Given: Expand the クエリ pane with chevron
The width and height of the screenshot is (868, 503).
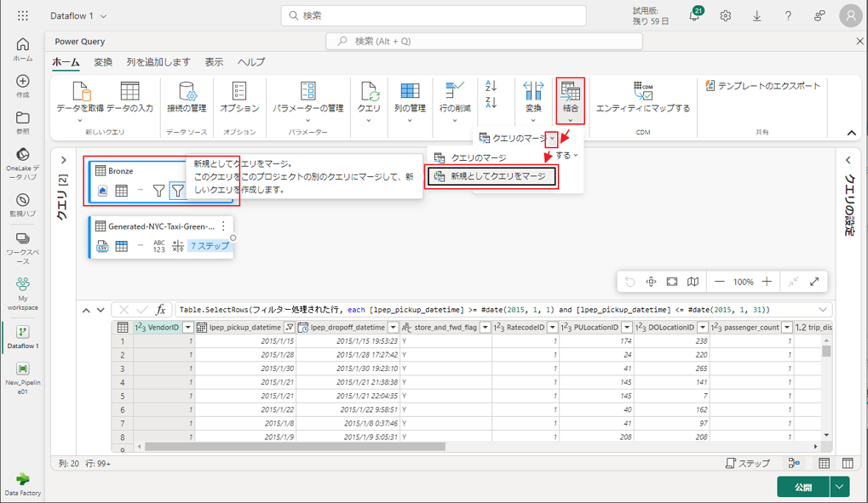Looking at the screenshot, I should coord(64,160).
